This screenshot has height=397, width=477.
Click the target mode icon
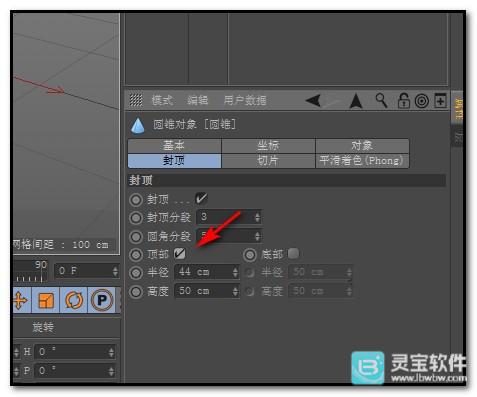tap(422, 101)
